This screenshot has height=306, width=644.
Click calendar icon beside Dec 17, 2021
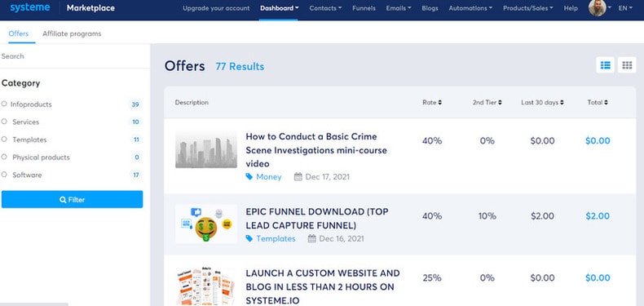point(298,177)
